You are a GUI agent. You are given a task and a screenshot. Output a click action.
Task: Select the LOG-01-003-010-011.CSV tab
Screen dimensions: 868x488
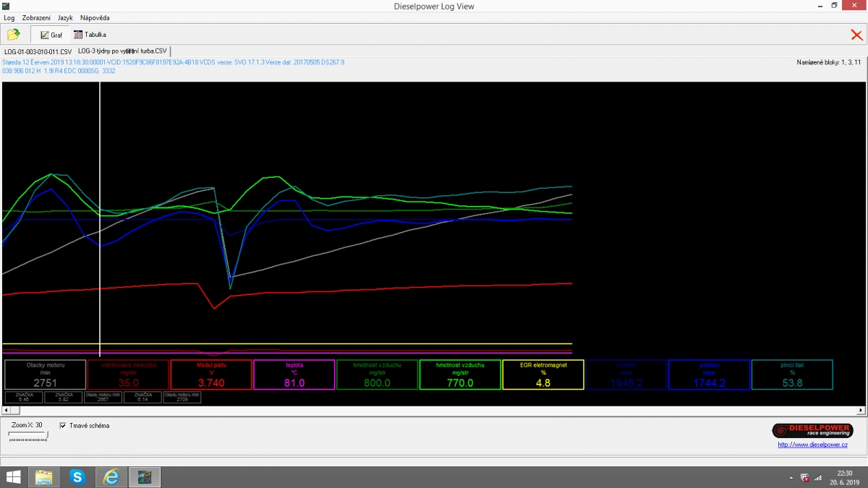(38, 52)
